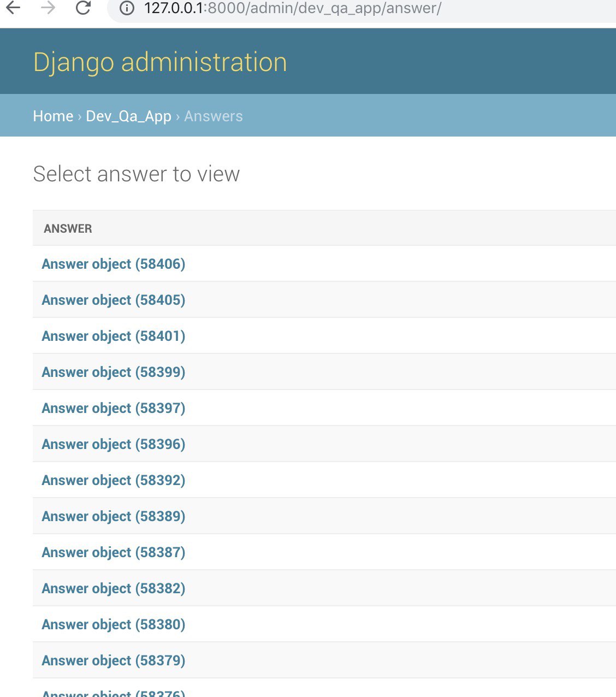Open Answer object (58387)

[114, 553]
